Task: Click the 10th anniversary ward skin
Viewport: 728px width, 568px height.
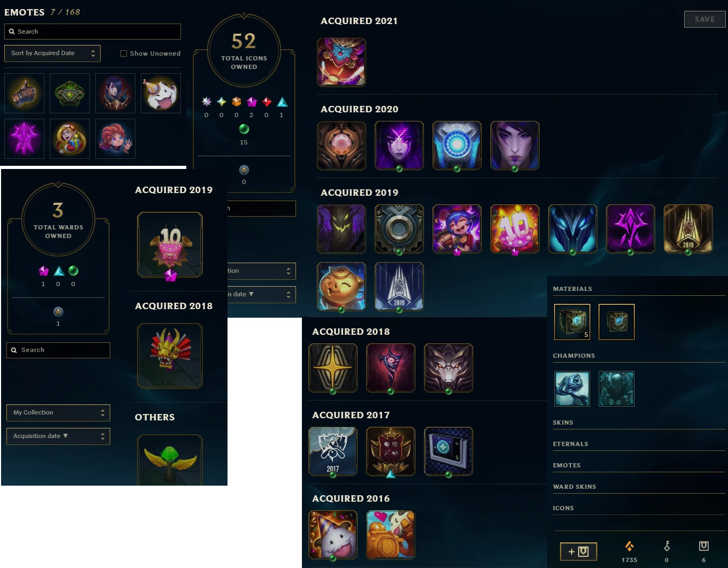Action: point(170,244)
